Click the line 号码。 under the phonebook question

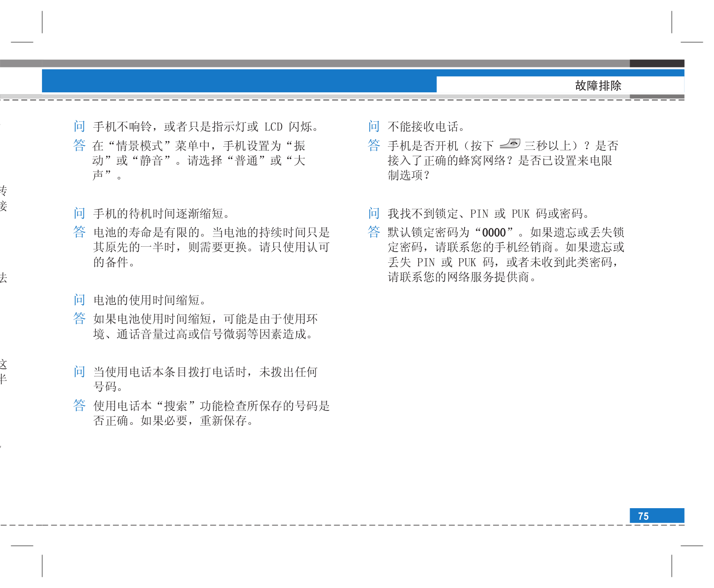point(108,387)
